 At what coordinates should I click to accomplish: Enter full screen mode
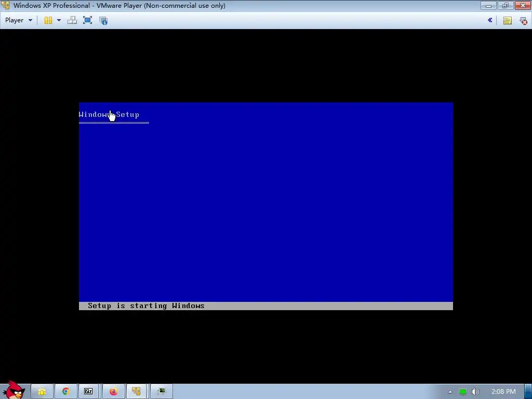click(x=87, y=20)
